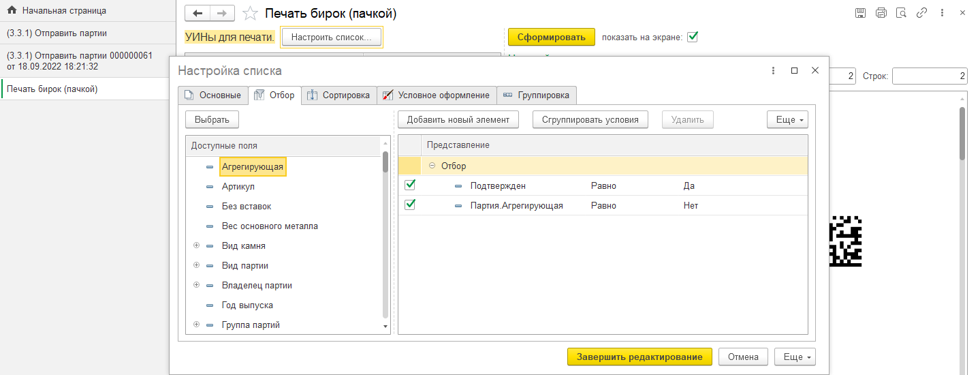Click home icon of Начальная страница
This screenshot has height=375, width=980.
(x=12, y=11)
